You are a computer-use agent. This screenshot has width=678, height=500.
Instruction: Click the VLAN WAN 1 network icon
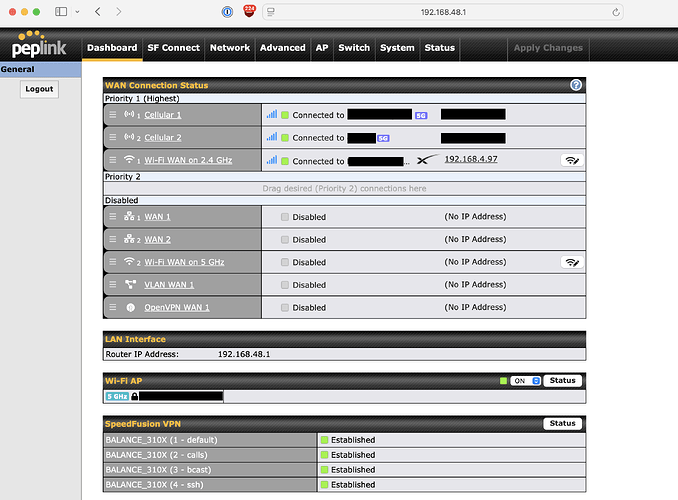click(130, 284)
